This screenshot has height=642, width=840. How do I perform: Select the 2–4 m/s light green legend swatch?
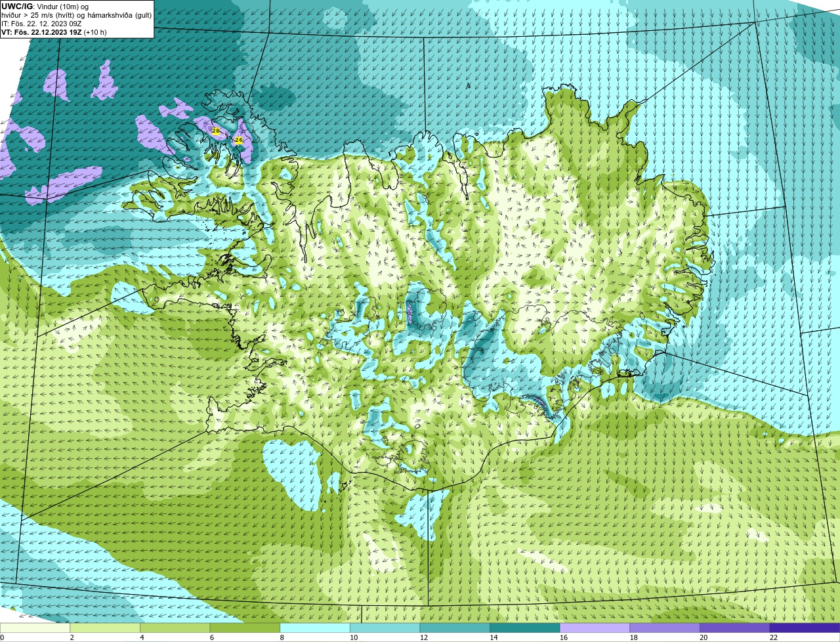(x=105, y=628)
